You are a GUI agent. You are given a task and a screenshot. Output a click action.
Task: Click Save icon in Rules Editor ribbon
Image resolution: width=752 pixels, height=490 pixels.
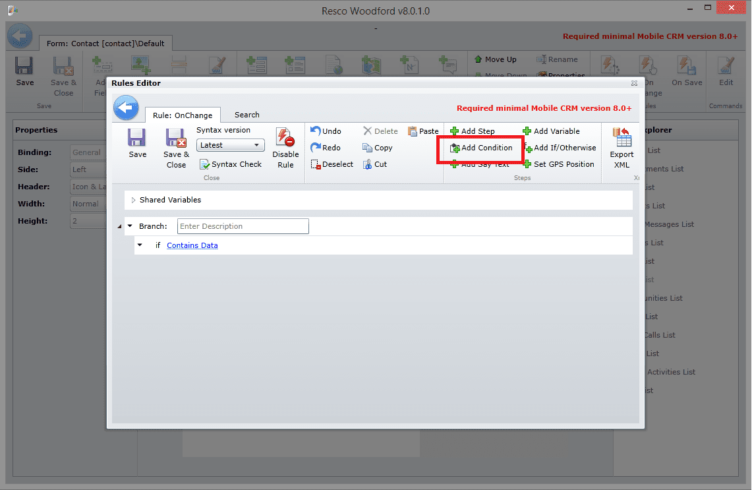[x=137, y=144]
